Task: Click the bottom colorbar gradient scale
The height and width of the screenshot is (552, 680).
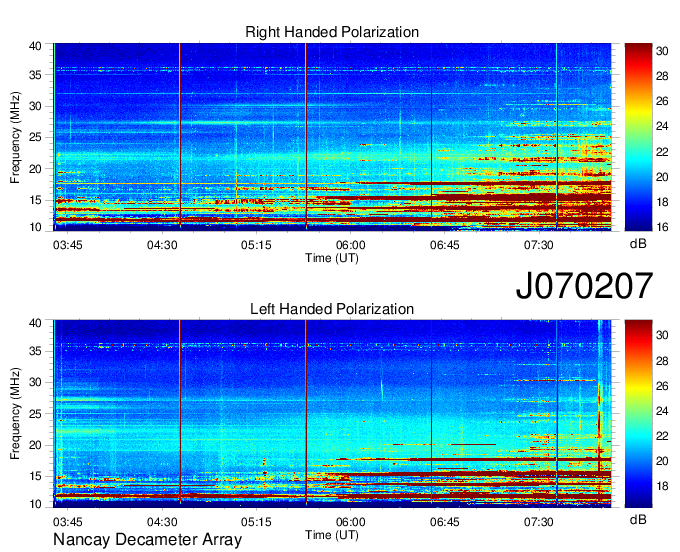Action: pos(638,414)
